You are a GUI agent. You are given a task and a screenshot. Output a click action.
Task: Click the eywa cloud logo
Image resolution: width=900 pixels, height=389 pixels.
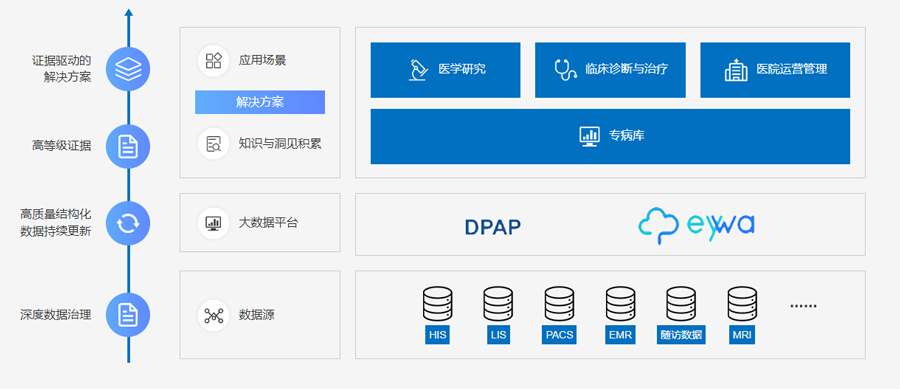click(x=696, y=225)
